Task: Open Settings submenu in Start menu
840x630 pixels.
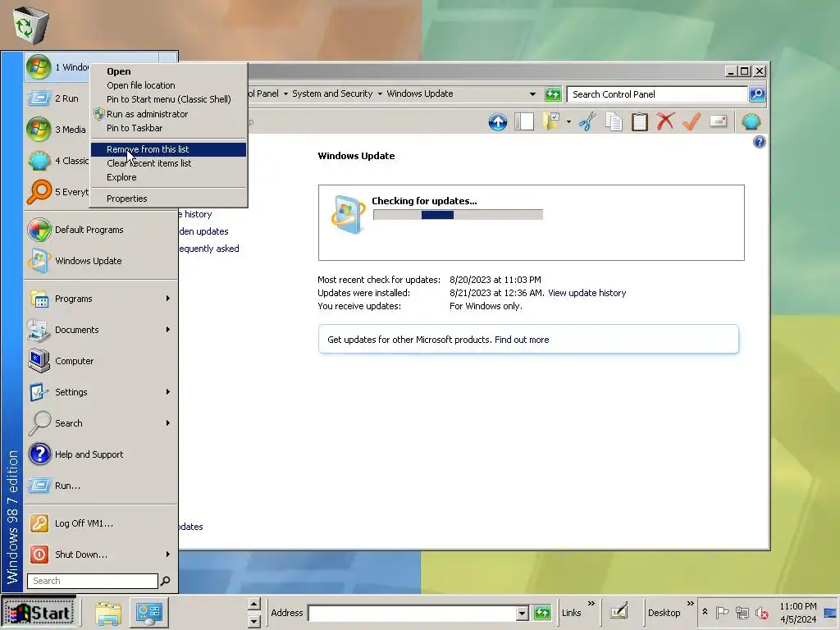Action: click(x=101, y=391)
